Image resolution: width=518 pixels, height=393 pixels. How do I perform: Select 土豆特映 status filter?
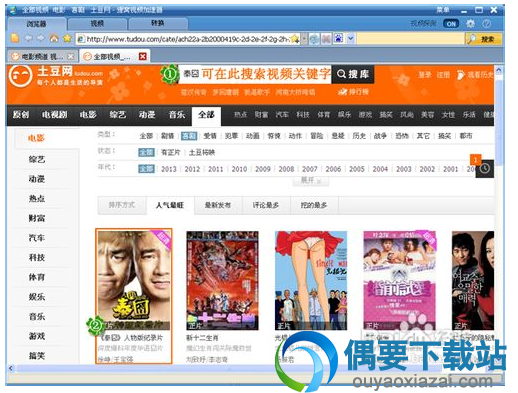point(202,152)
